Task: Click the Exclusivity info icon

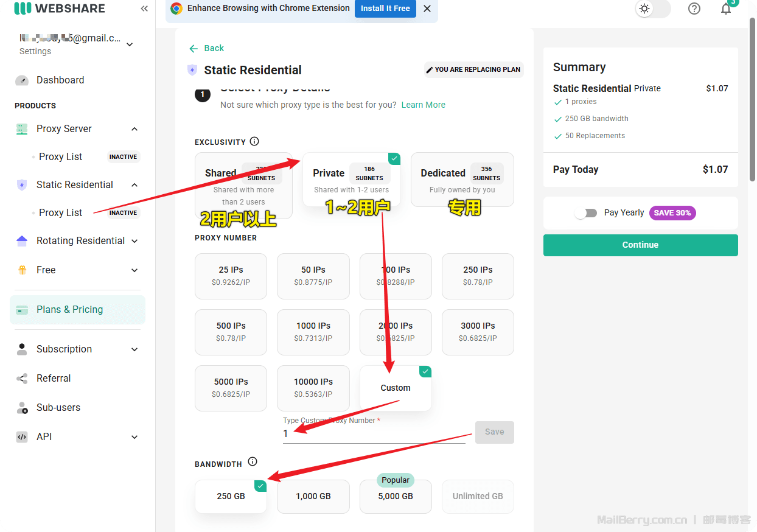Action: pyautogui.click(x=254, y=141)
